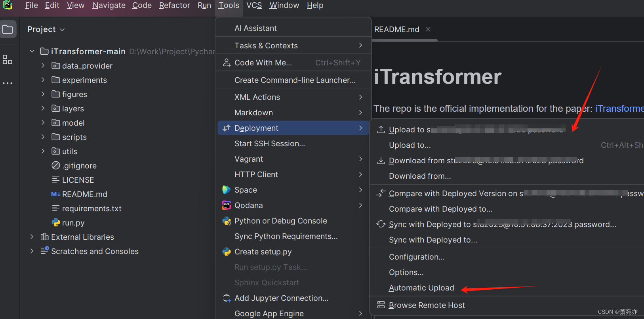This screenshot has height=319, width=644.
Task: Click the Qodana logo icon
Action: 227,205
